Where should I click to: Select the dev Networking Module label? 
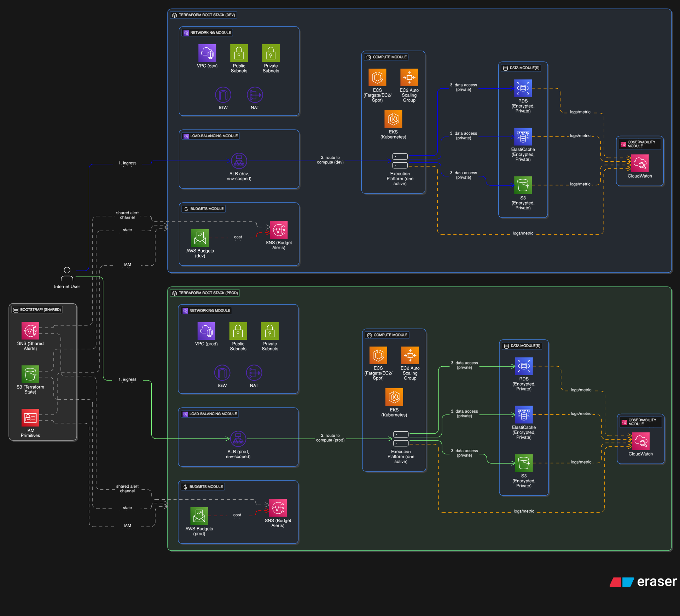207,33
